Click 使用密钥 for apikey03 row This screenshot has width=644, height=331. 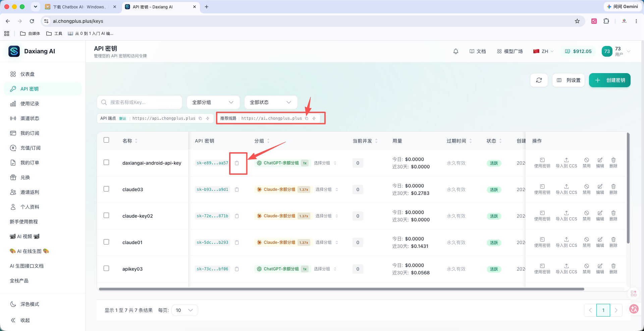pyautogui.click(x=542, y=269)
